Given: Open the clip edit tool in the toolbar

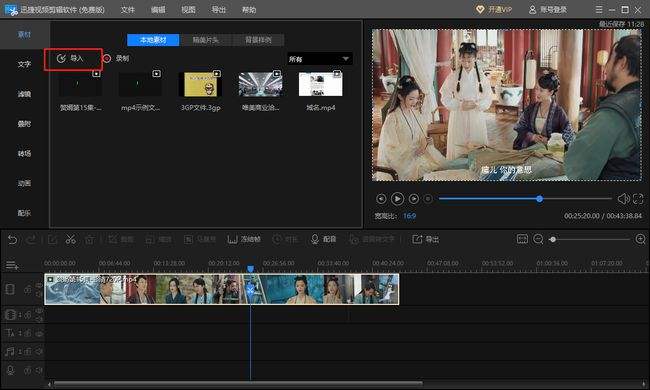Looking at the screenshot, I should click(x=52, y=239).
